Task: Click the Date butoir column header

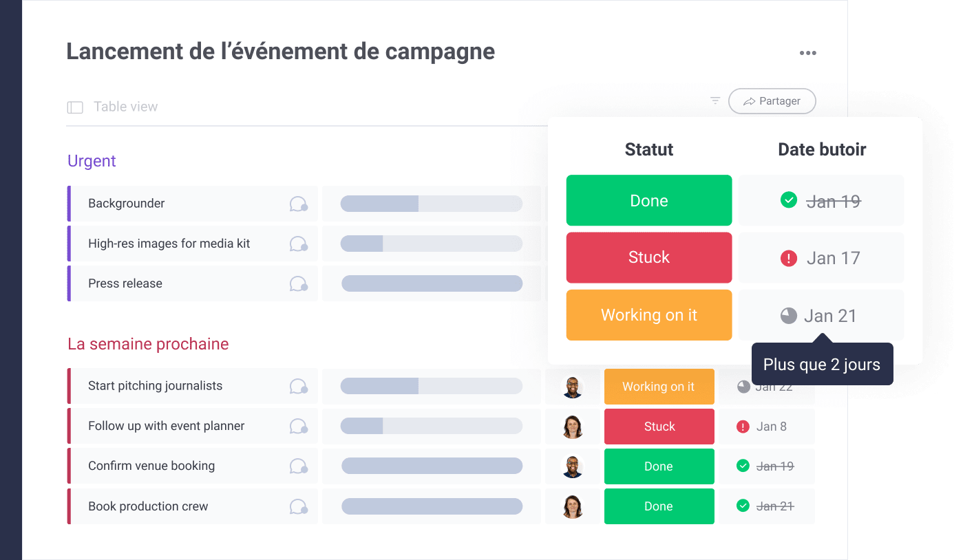Action: pyautogui.click(x=822, y=149)
